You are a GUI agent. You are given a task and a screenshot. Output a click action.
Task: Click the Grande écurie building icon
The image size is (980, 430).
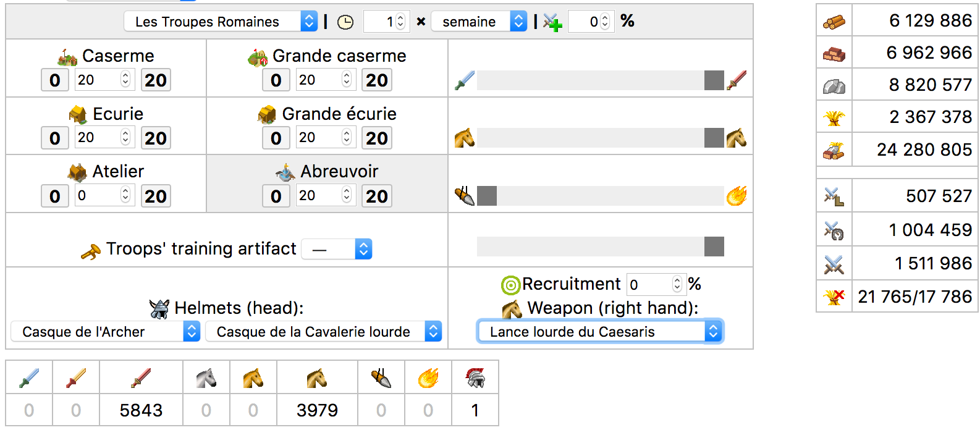tap(267, 114)
